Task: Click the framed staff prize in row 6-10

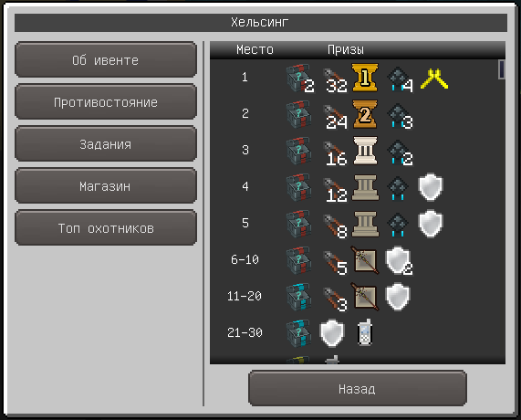Action: 365,260
